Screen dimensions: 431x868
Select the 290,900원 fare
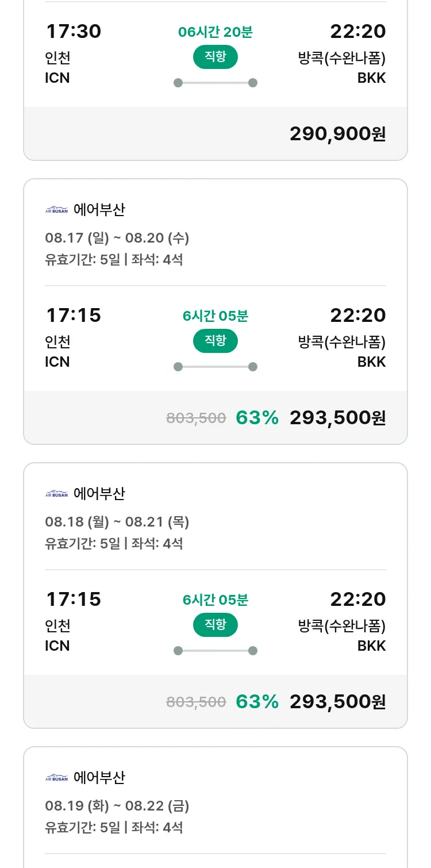coord(337,134)
